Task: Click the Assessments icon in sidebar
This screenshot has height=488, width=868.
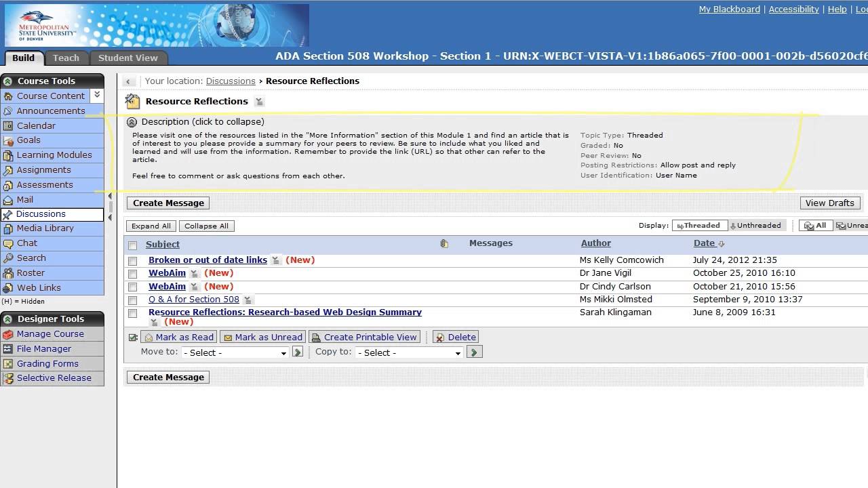Action: pyautogui.click(x=8, y=185)
